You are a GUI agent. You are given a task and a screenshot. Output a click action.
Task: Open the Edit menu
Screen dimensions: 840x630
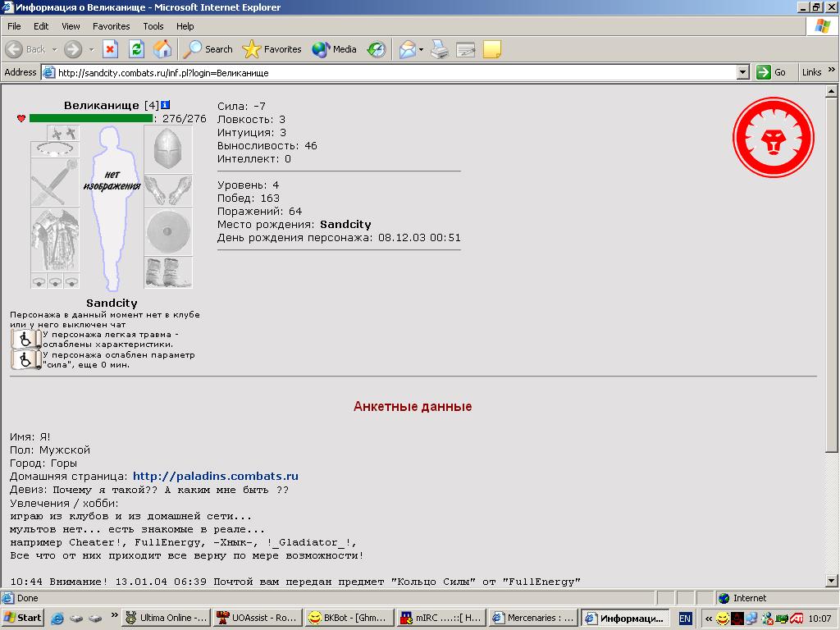[x=41, y=26]
